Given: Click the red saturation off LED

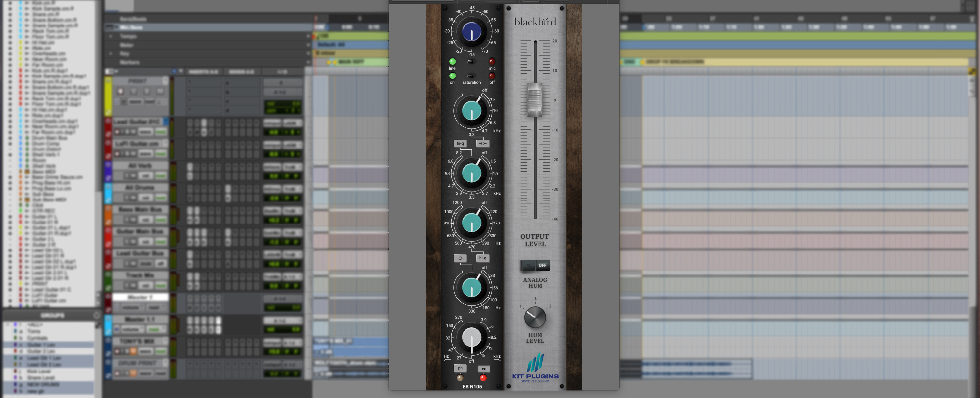Looking at the screenshot, I should (x=492, y=76).
